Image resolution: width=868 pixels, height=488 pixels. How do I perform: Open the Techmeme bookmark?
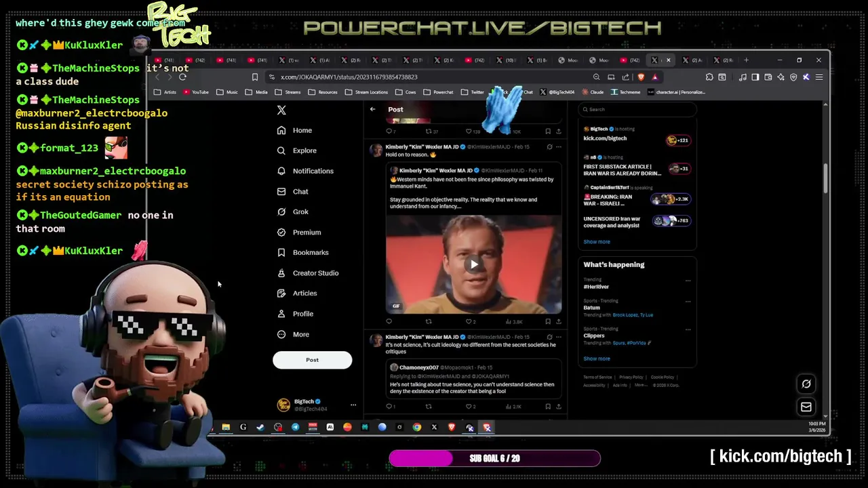click(x=625, y=92)
